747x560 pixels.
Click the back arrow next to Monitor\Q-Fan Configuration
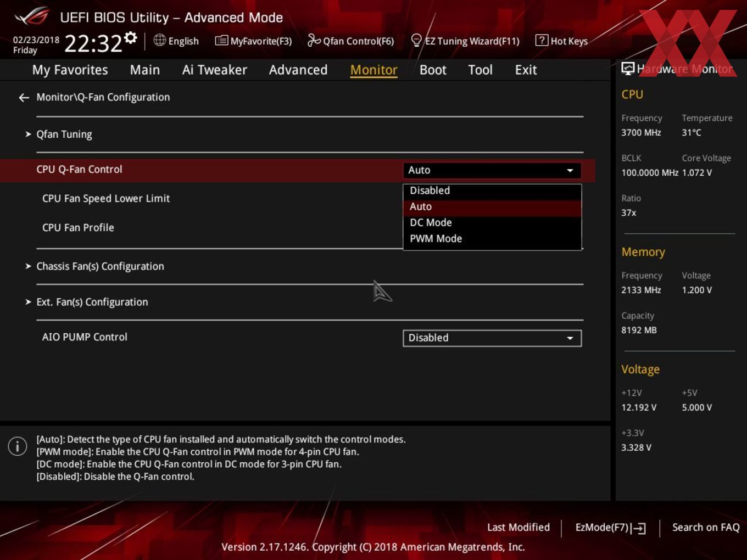pos(24,97)
